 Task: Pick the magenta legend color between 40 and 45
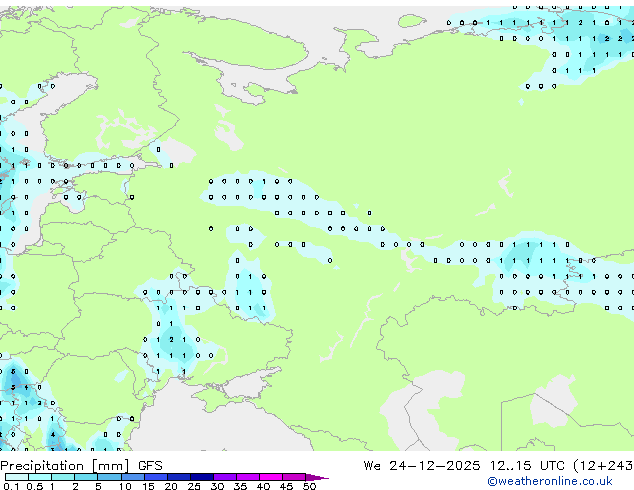(271, 477)
